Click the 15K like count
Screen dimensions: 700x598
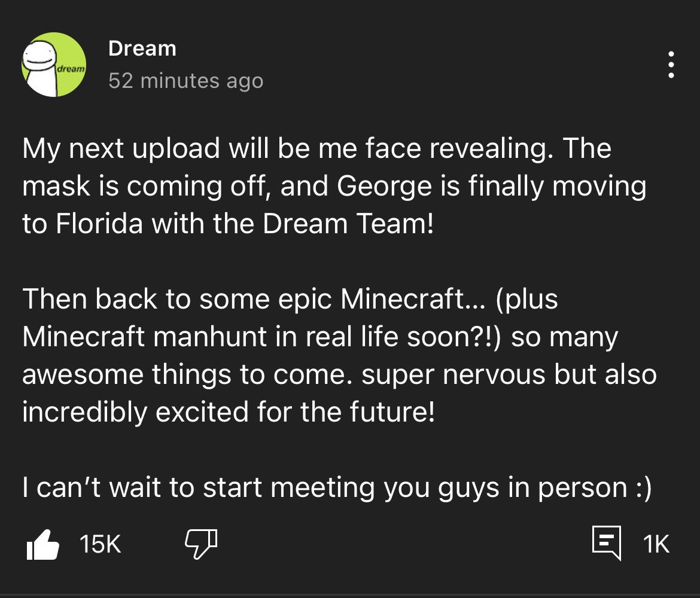100,544
